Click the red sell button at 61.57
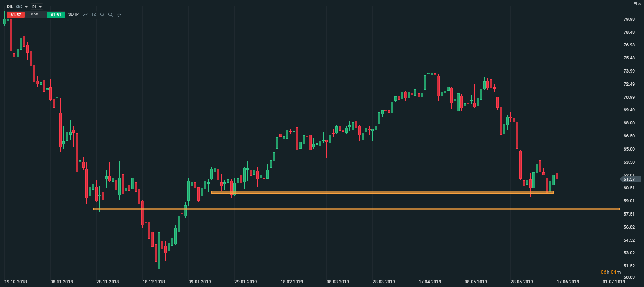The width and height of the screenshot is (644, 287). 16,15
